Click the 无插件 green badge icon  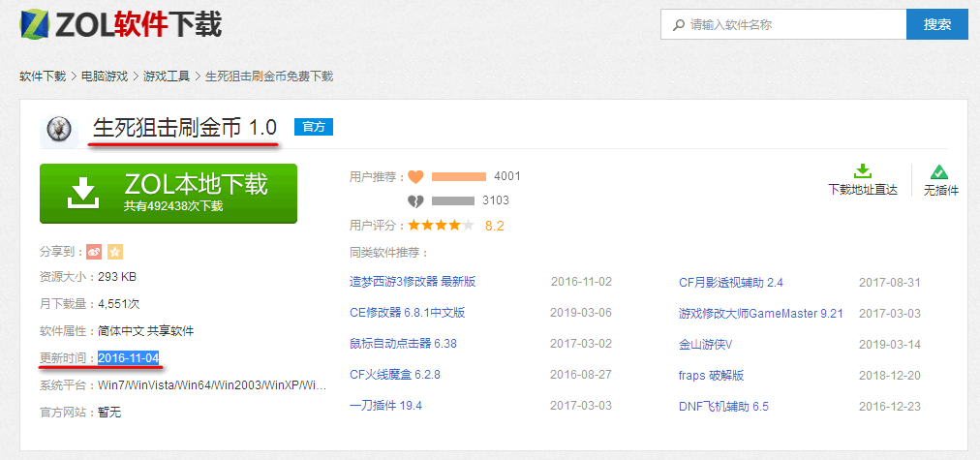[939, 171]
